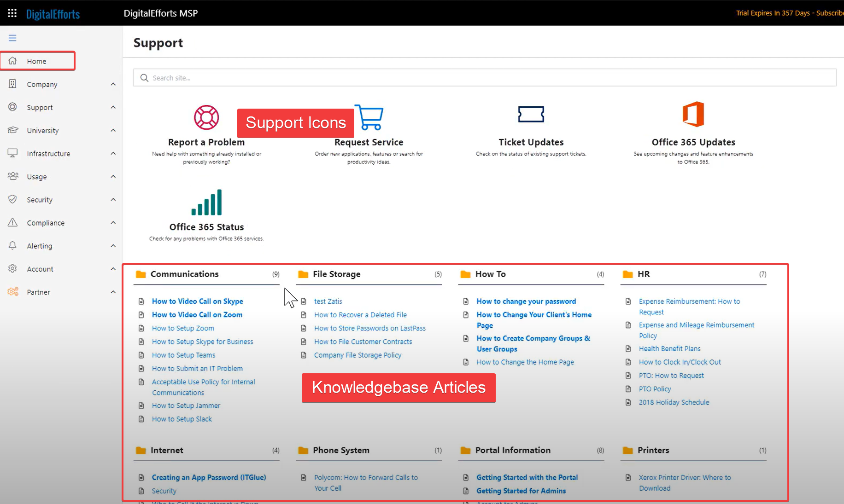Click the search magnifier icon

tap(144, 78)
